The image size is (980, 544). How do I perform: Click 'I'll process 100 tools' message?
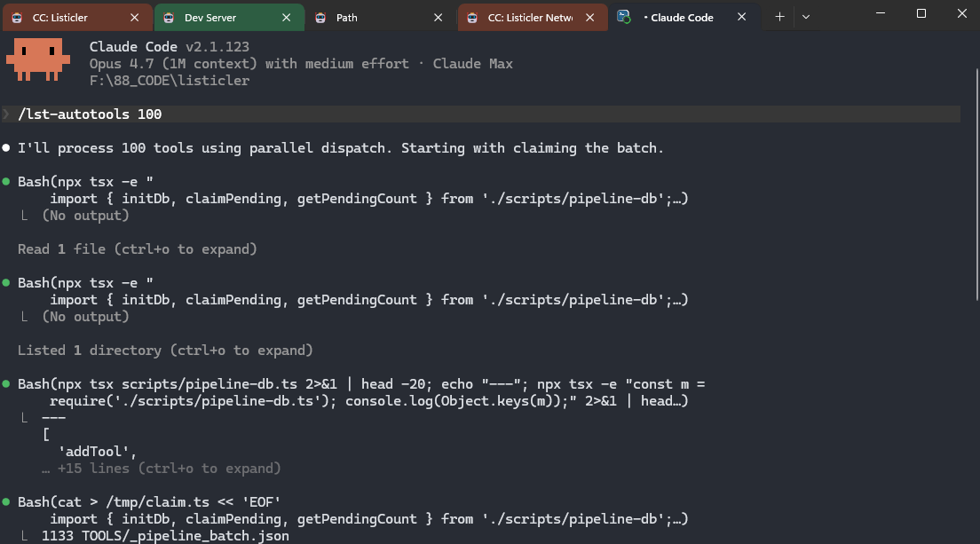341,148
